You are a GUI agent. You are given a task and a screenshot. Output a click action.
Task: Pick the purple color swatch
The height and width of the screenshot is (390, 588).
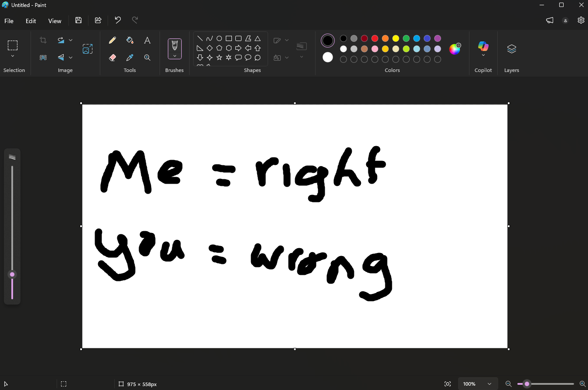coord(438,38)
